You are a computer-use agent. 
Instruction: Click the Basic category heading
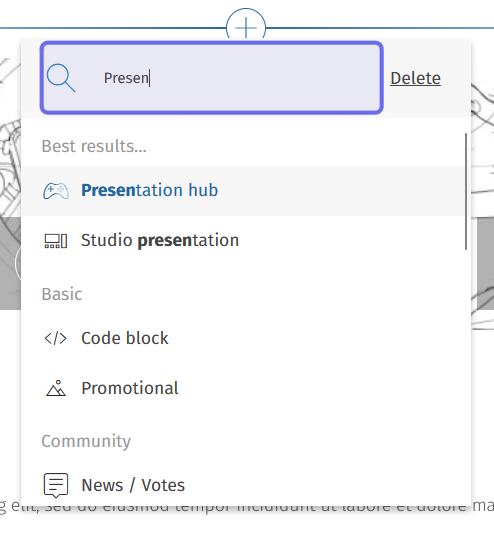click(x=62, y=294)
